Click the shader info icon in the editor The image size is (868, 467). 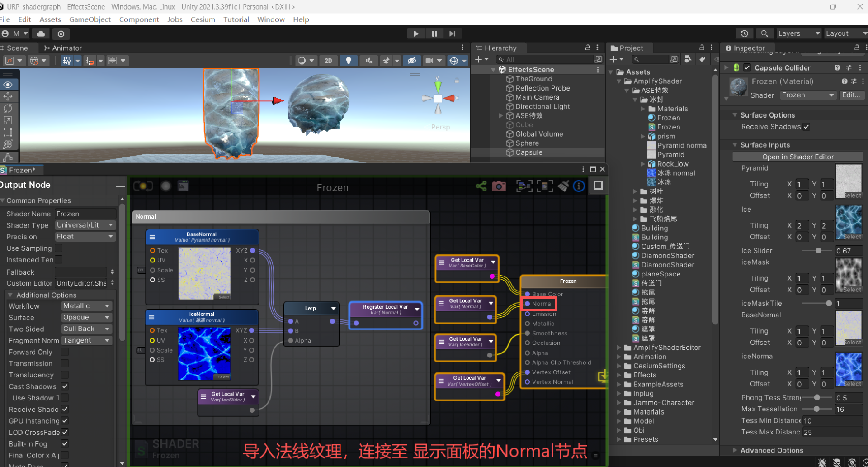tap(579, 186)
